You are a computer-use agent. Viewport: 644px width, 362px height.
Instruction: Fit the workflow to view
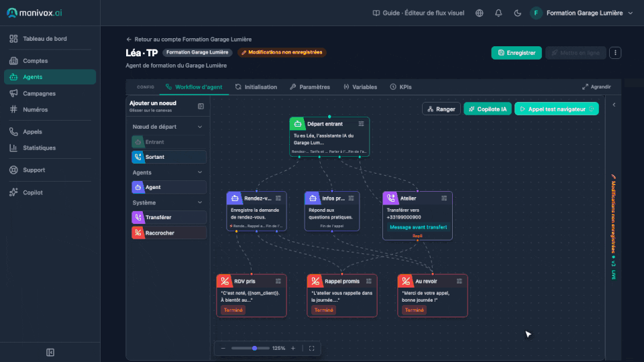[312, 348]
